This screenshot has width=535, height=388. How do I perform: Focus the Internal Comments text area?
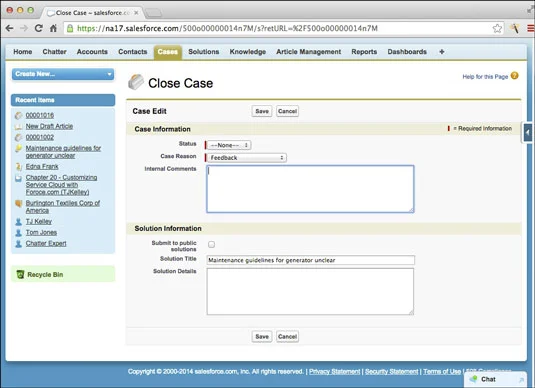pyautogui.click(x=310, y=189)
